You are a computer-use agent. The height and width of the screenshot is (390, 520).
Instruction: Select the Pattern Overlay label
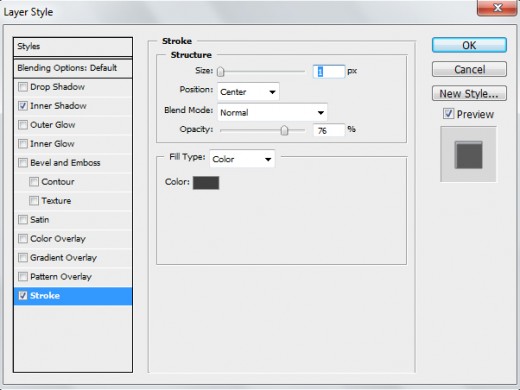[x=61, y=277]
